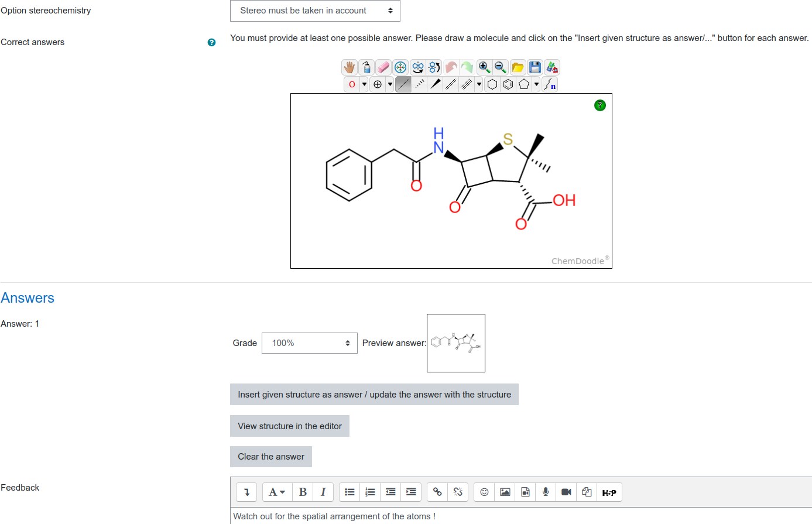Click the center structure icon
812x524 pixels.
[x=400, y=67]
